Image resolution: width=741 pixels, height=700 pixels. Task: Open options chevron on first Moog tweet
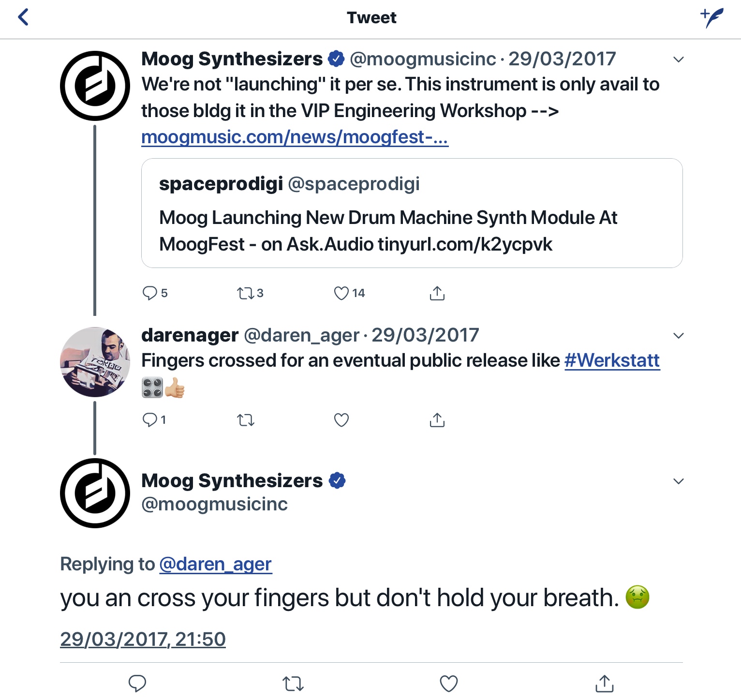[679, 60]
